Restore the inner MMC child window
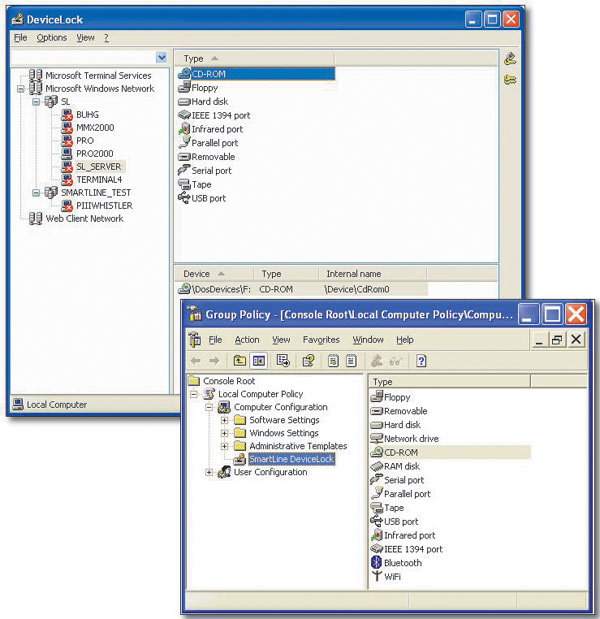Image resolution: width=600 pixels, height=619 pixels. tap(557, 340)
